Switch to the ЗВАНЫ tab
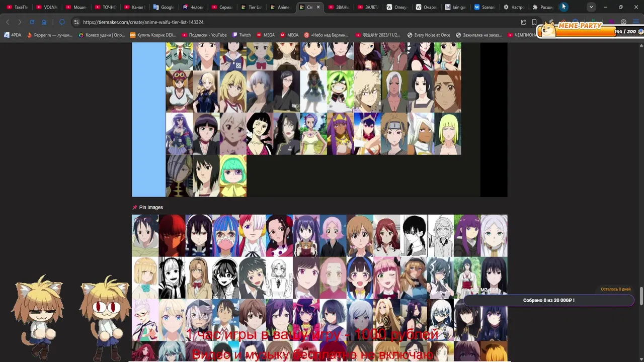The height and width of the screenshot is (362, 644). [339, 7]
